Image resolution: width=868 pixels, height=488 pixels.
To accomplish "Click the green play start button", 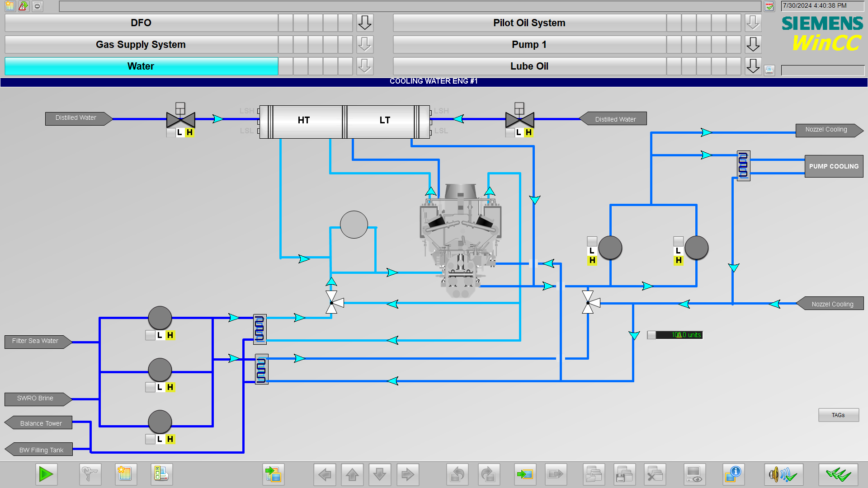I will click(x=46, y=474).
